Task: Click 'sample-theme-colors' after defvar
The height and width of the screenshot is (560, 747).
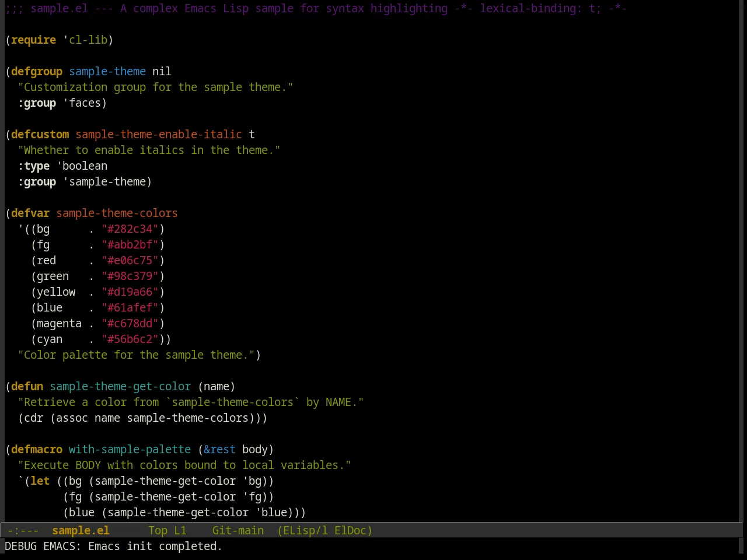Action: [x=117, y=213]
